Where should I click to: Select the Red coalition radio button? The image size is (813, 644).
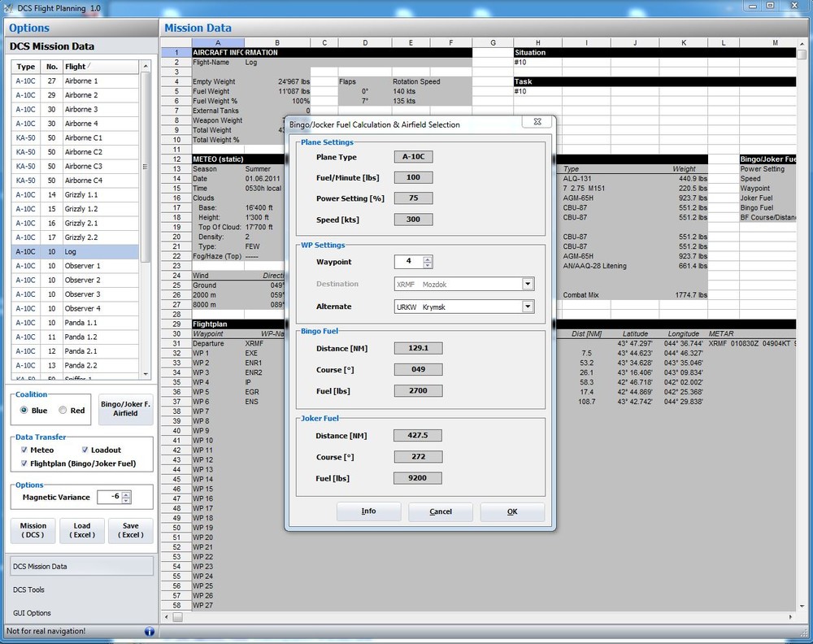[63, 411]
